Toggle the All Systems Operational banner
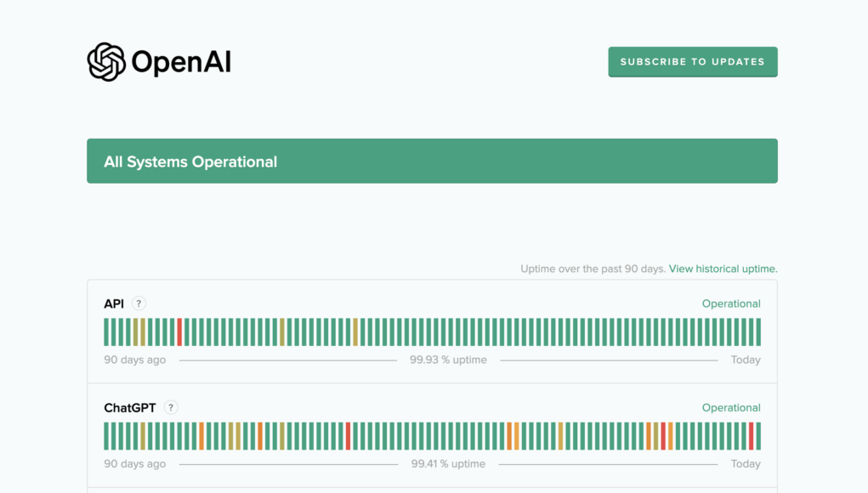The width and height of the screenshot is (868, 493). pos(433,161)
